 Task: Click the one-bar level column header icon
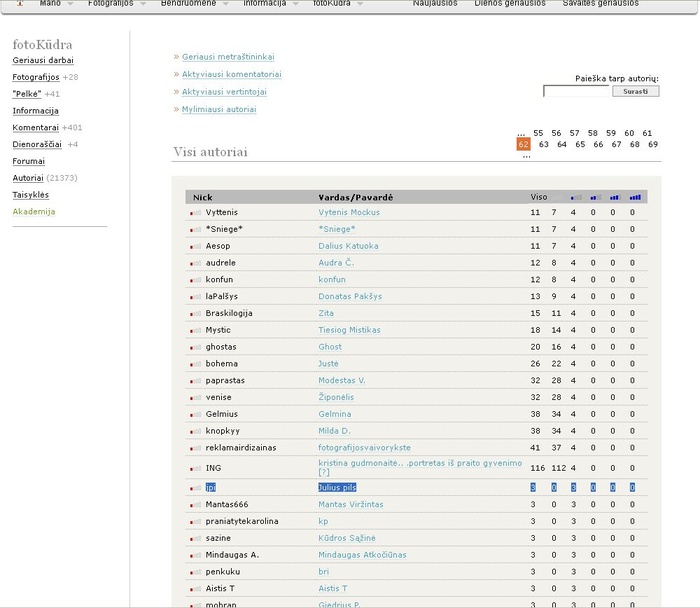click(574, 197)
